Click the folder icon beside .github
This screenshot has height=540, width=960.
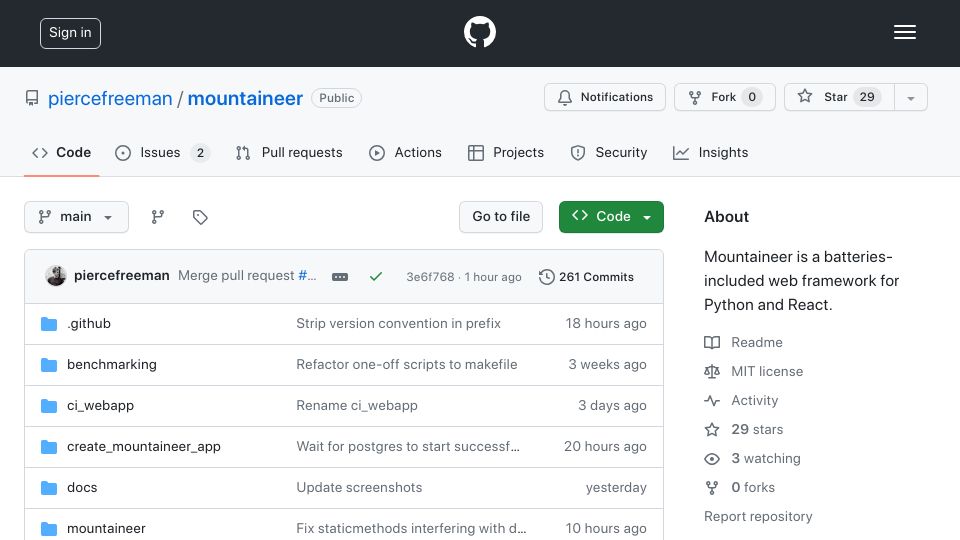(49, 324)
